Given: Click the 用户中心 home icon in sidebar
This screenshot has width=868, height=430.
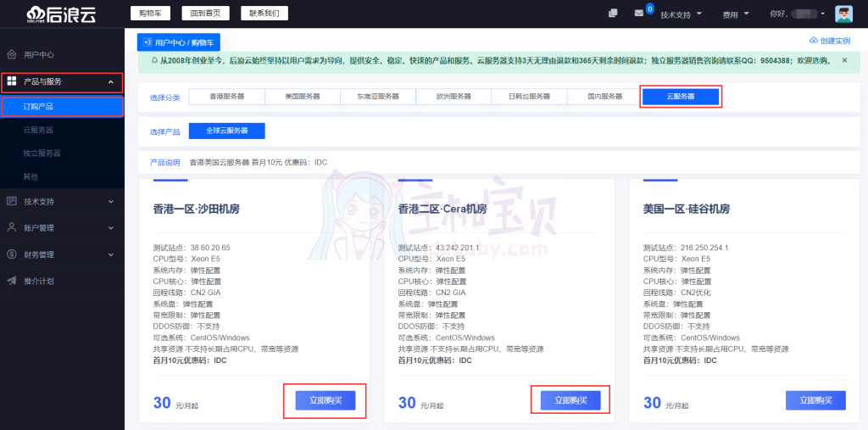Looking at the screenshot, I should point(12,54).
